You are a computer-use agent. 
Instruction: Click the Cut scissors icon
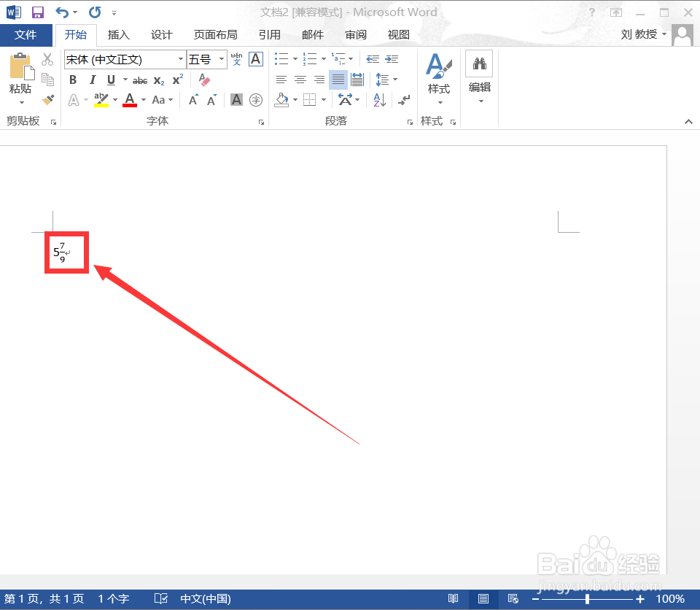coord(47,59)
